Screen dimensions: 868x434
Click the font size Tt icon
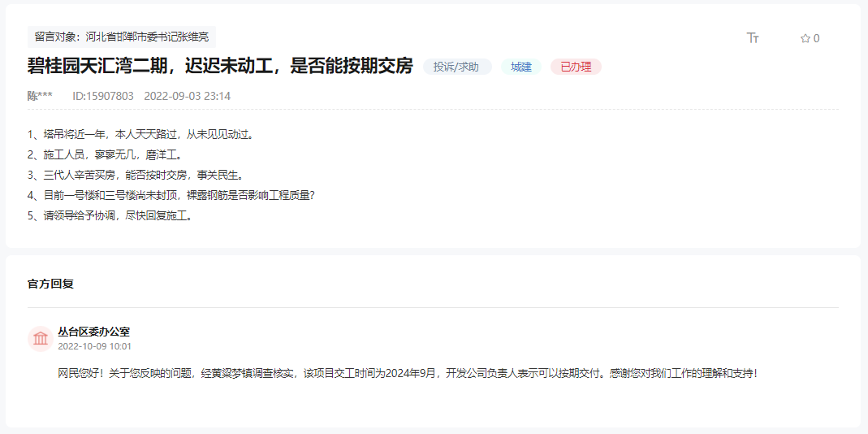[753, 37]
